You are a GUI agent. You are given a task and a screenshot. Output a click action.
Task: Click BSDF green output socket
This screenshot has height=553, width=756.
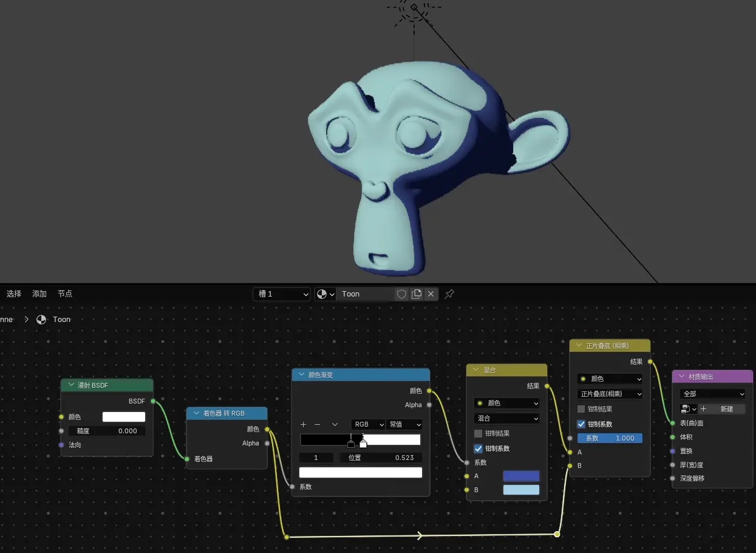point(153,401)
